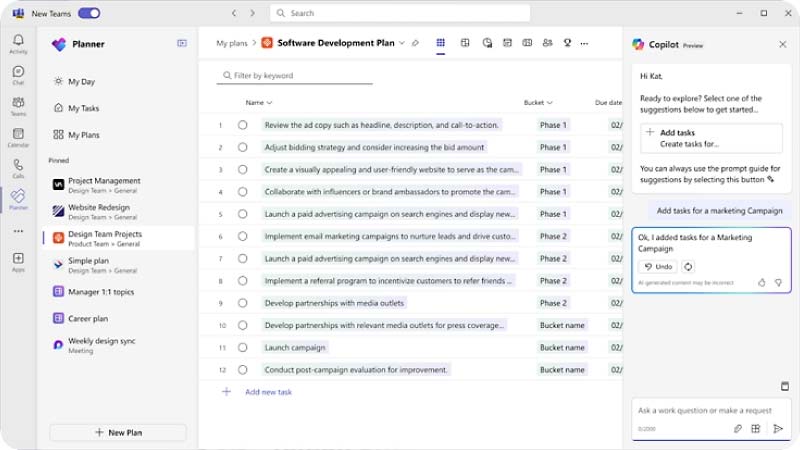Click the grid icon in the Copilot input

click(756, 429)
